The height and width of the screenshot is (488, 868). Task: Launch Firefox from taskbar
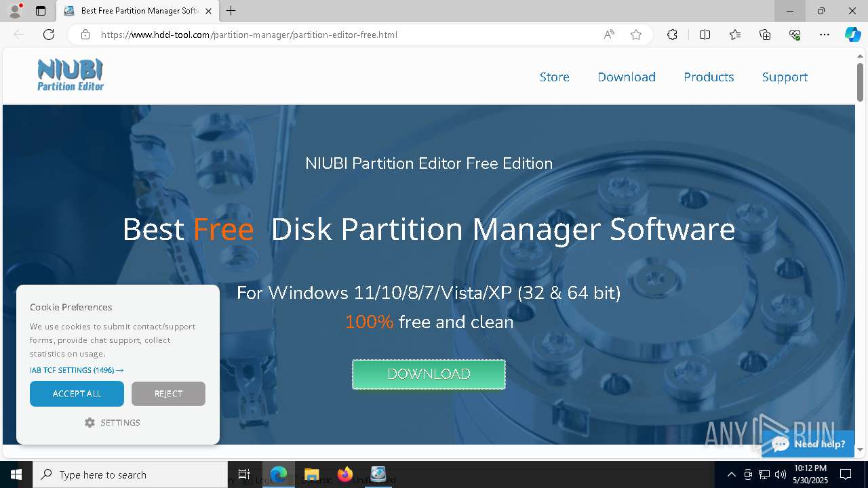[x=345, y=474]
